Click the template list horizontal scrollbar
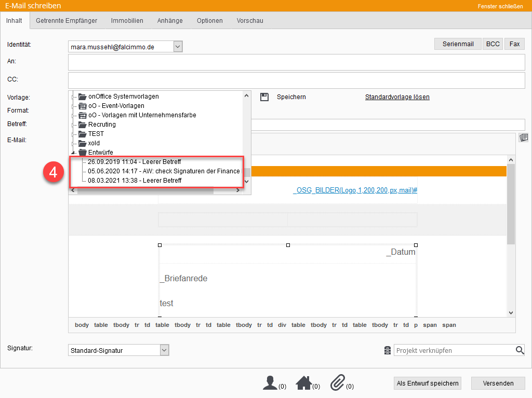Image resolution: width=532 pixels, height=398 pixels. tap(144, 190)
